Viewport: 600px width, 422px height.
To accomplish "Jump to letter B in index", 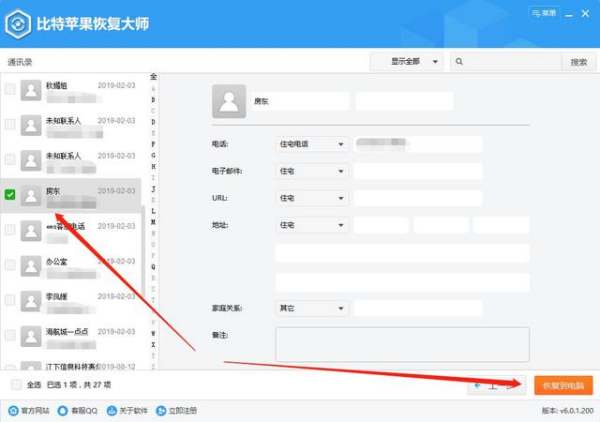I will tap(153, 100).
